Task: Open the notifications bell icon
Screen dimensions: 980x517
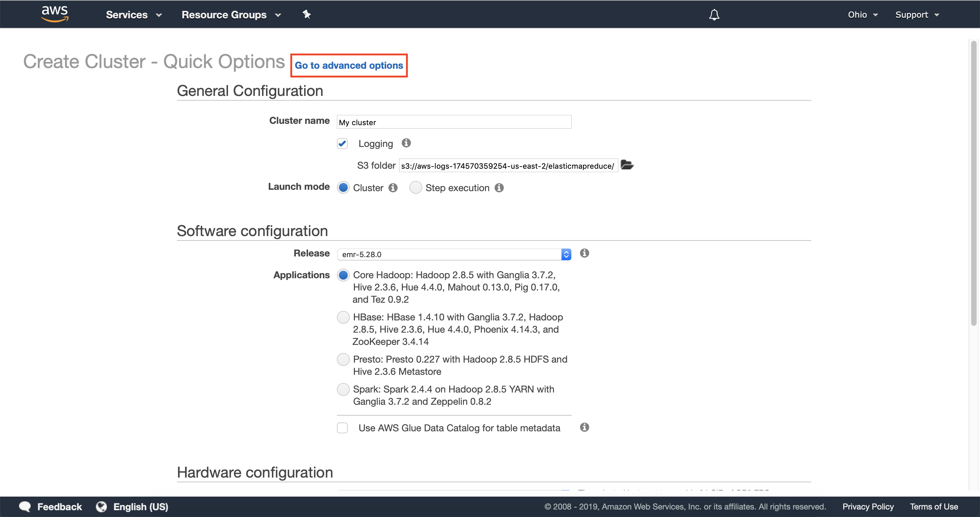Action: pyautogui.click(x=714, y=14)
